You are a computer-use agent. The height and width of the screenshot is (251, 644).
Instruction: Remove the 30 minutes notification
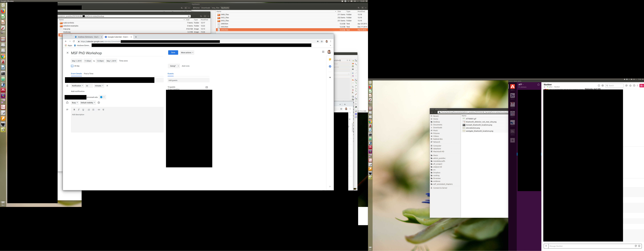coord(107,86)
